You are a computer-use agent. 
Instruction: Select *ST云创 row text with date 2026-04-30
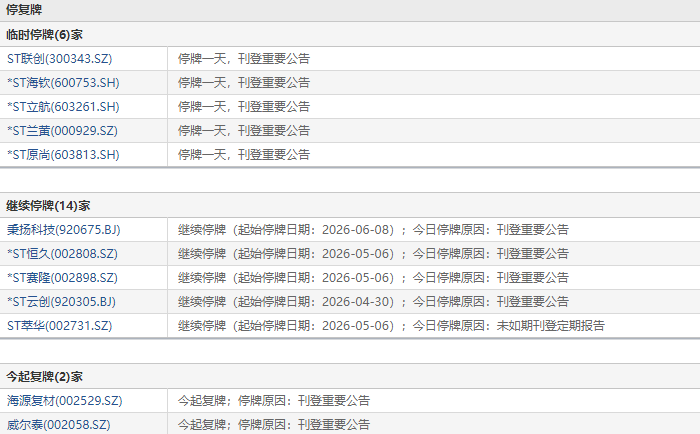(x=373, y=302)
